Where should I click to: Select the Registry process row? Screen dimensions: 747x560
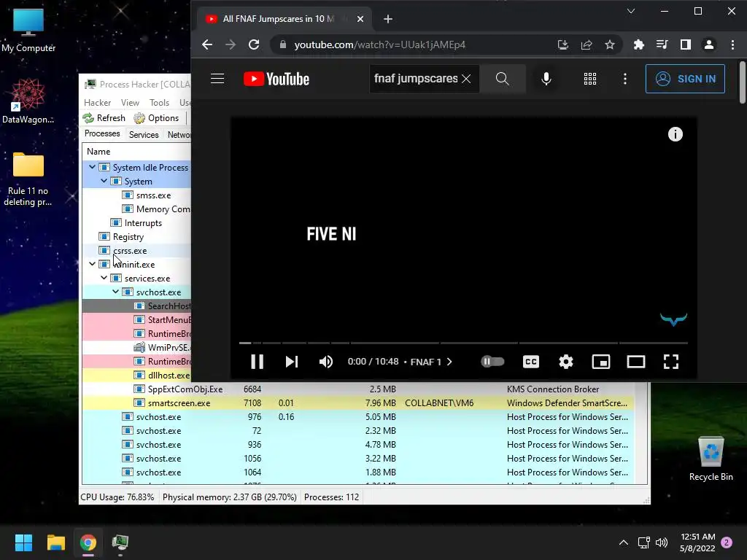coord(136,237)
